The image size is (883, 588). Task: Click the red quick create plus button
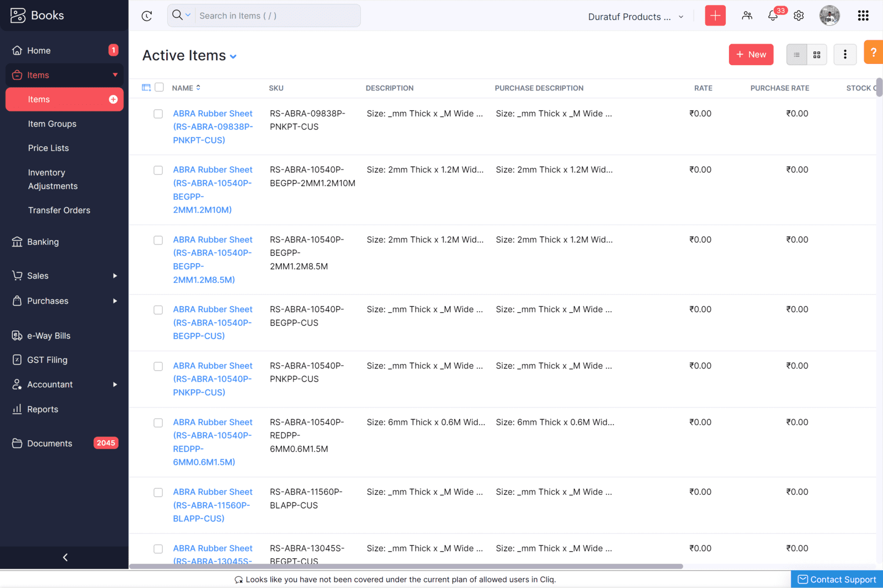point(715,15)
